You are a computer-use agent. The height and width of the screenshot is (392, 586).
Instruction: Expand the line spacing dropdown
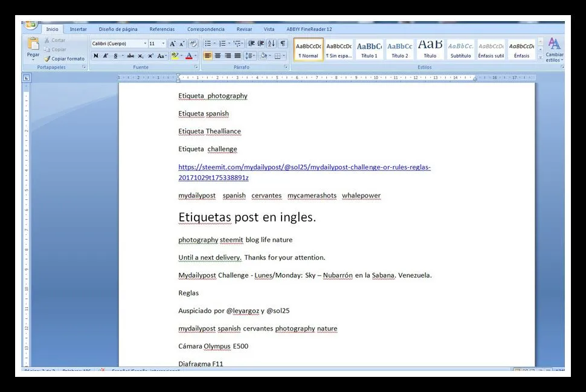tap(253, 56)
